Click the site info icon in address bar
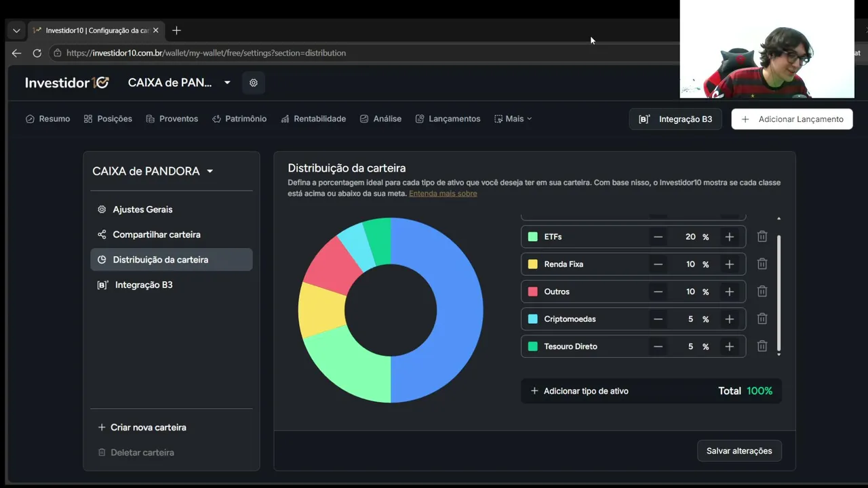868x488 pixels. coord(58,53)
